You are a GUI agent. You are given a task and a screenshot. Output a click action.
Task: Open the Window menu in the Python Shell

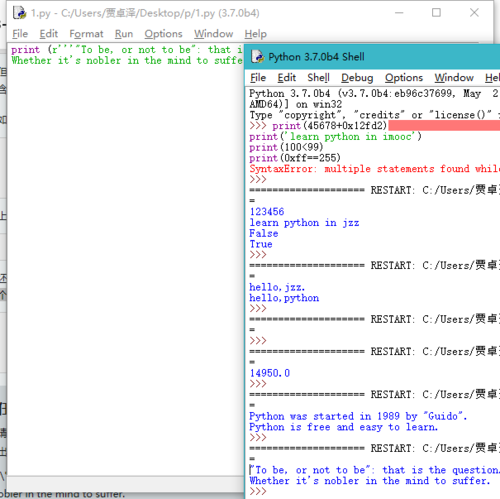[454, 78]
